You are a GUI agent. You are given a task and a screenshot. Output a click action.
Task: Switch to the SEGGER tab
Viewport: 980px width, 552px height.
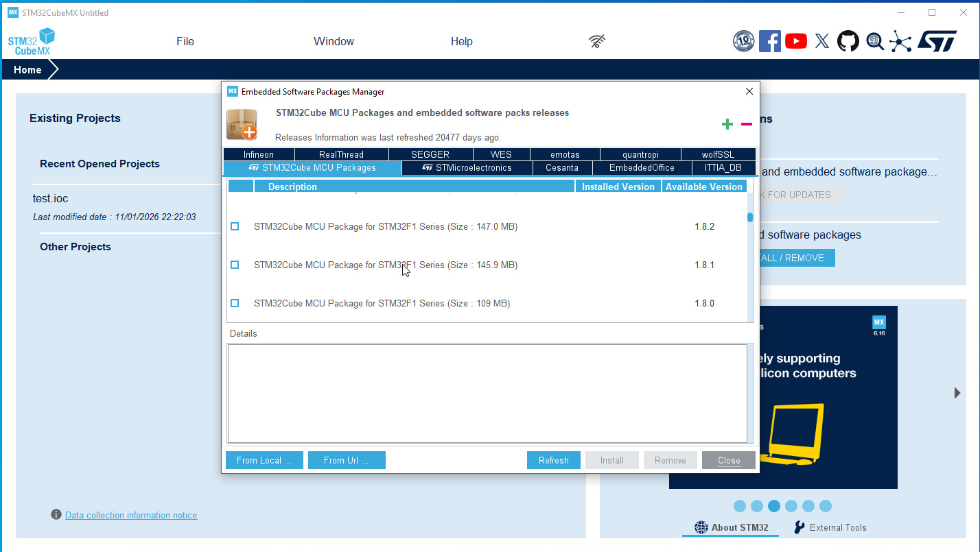pos(430,154)
